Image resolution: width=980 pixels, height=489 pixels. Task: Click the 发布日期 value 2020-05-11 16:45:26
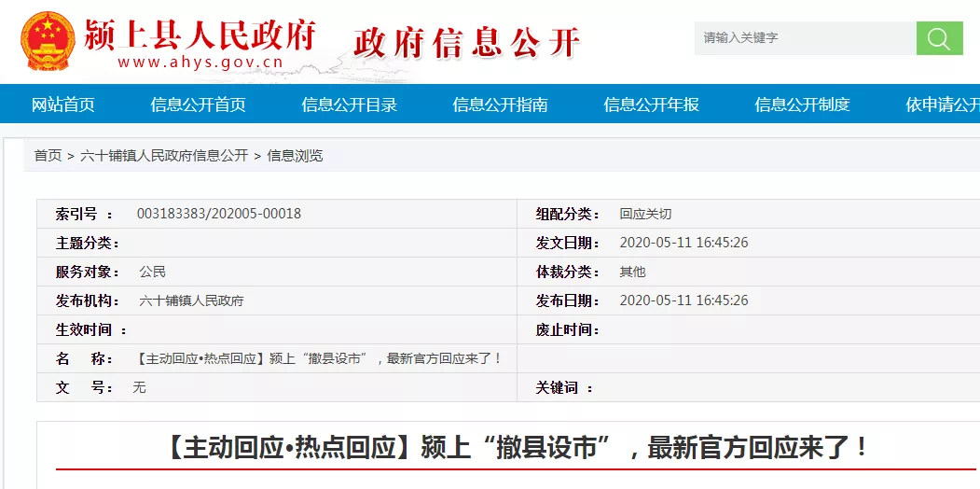click(683, 300)
